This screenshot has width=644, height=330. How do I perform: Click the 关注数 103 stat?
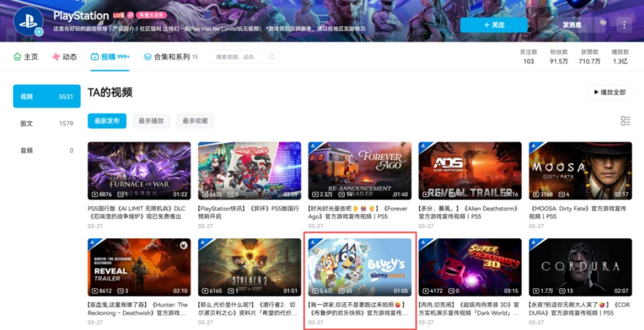[x=528, y=57]
